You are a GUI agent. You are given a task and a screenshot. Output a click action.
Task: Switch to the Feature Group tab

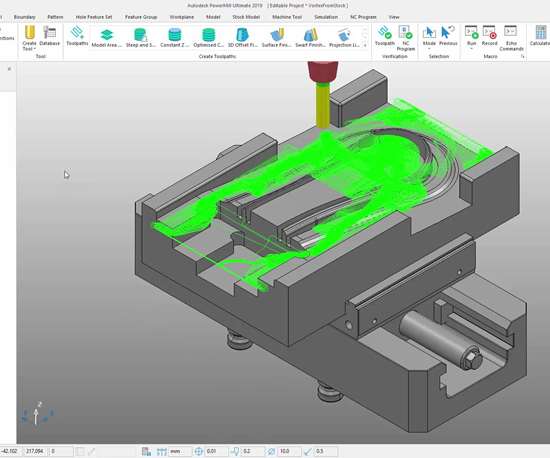141,17
